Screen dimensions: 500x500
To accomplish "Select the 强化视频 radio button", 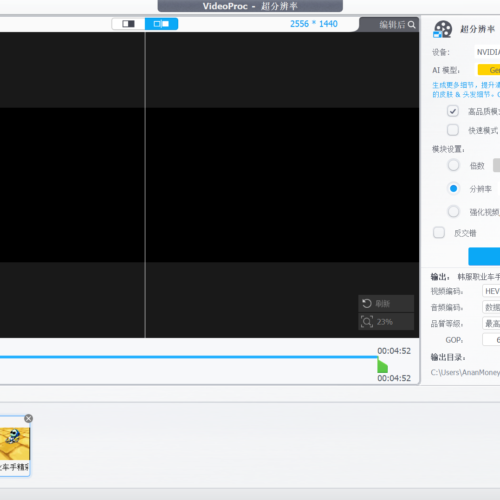I will click(x=453, y=212).
